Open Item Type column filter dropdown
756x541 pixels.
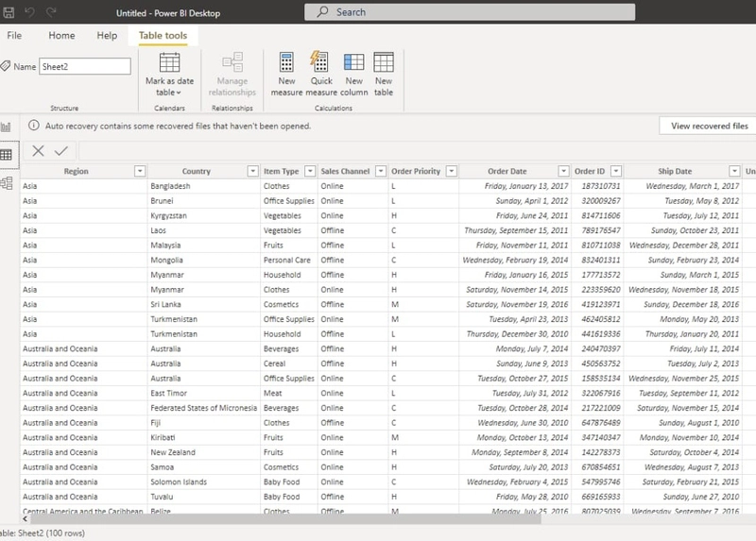pyautogui.click(x=310, y=171)
